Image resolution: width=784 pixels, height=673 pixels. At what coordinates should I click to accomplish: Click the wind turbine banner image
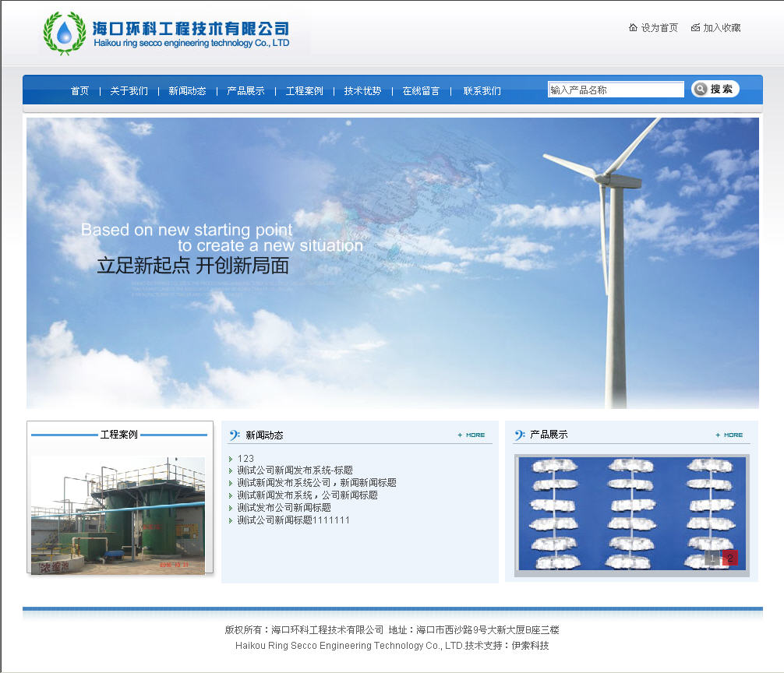coord(393,263)
